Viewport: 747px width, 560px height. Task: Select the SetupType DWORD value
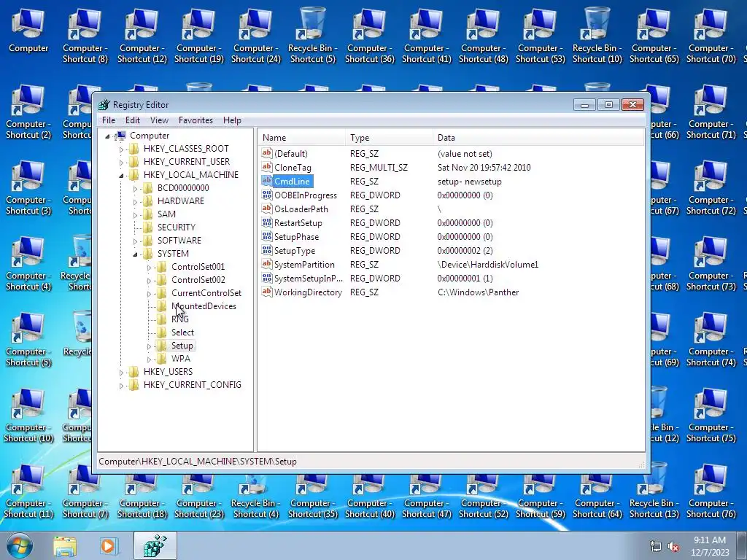point(295,251)
